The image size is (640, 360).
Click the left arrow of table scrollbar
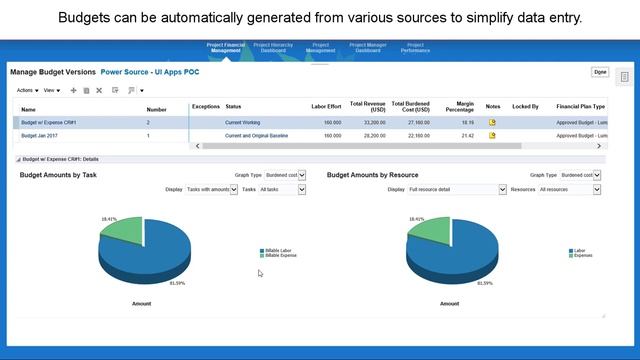tap(198, 146)
